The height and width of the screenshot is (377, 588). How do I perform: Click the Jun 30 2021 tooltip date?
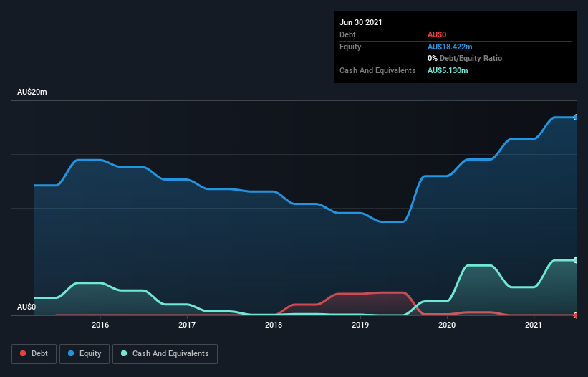[361, 22]
